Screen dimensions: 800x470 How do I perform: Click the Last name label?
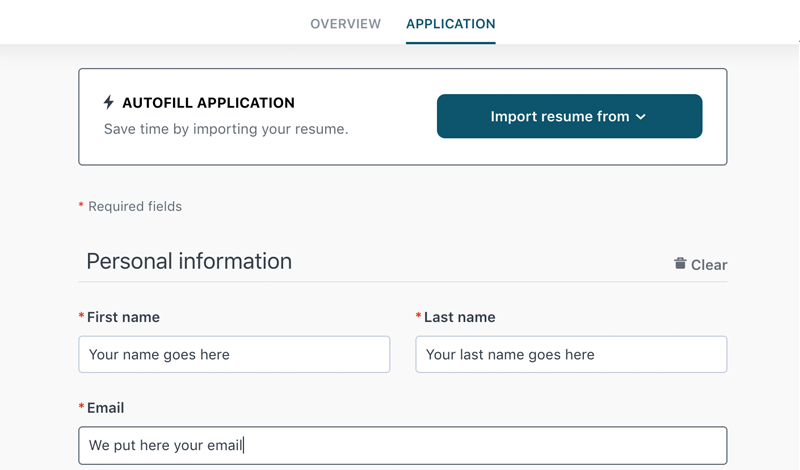pos(459,317)
